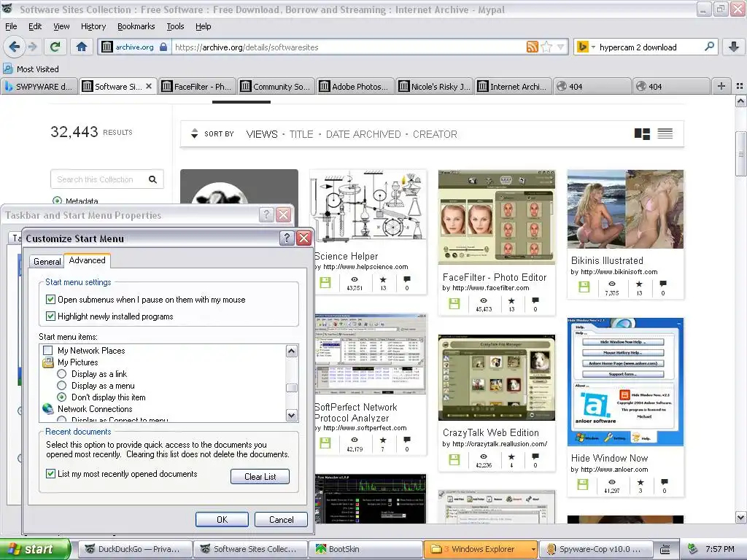
Task: Click the system tray icon near the clock
Action: pos(693,549)
